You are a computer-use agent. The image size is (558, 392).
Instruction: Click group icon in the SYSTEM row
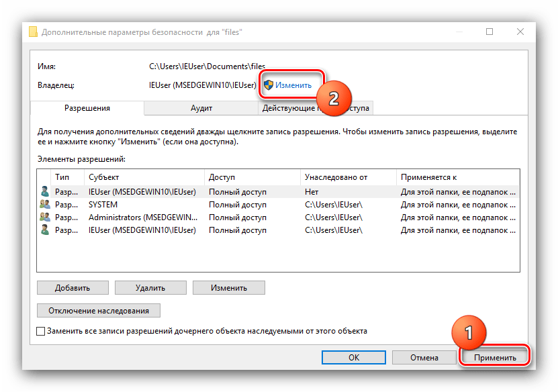[x=45, y=205]
